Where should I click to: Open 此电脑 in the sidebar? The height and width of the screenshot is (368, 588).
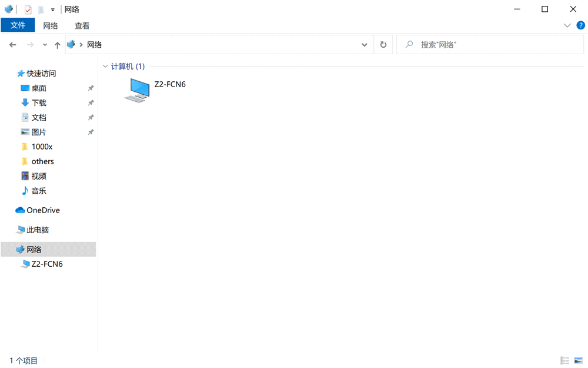(x=38, y=230)
